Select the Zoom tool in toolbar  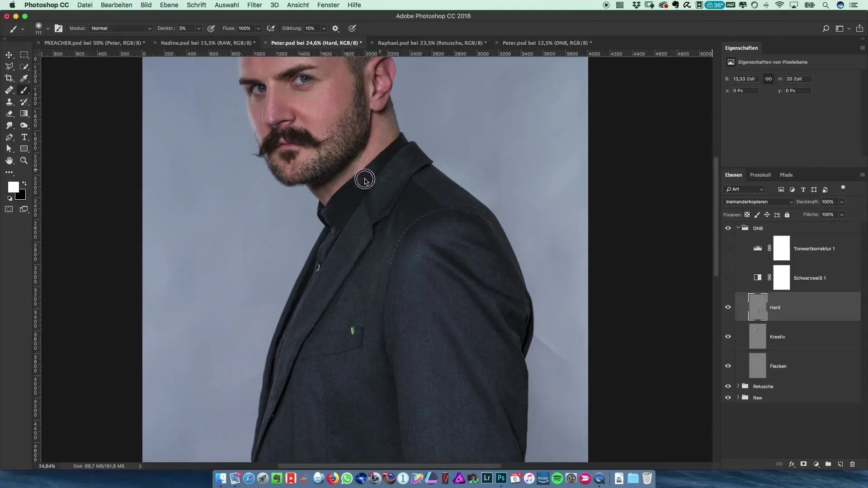click(24, 161)
